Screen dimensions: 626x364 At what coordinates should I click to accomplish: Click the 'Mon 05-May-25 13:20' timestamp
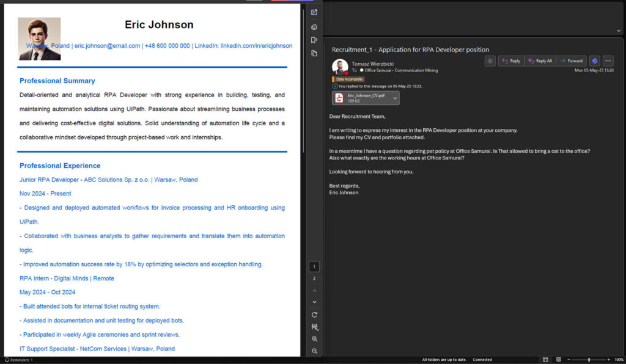tap(594, 71)
